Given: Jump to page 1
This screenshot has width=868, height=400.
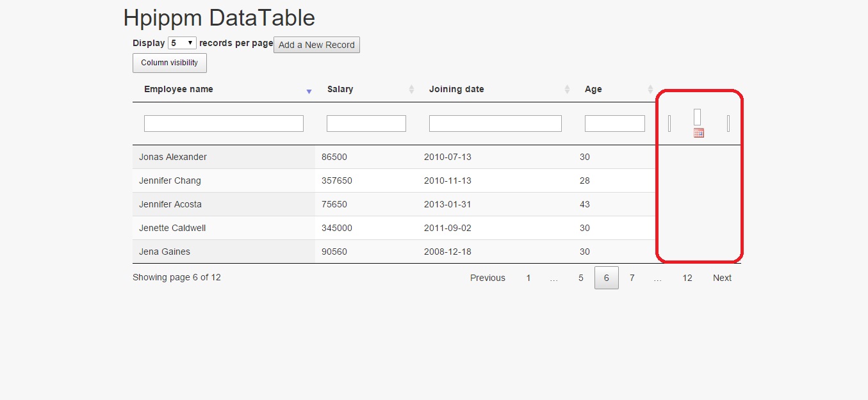Looking at the screenshot, I should 528,278.
